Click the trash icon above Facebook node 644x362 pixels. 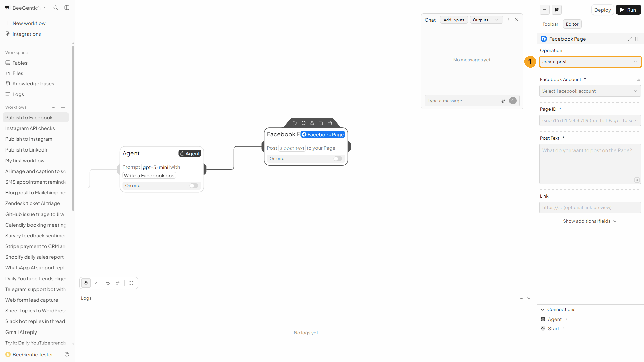click(x=330, y=123)
